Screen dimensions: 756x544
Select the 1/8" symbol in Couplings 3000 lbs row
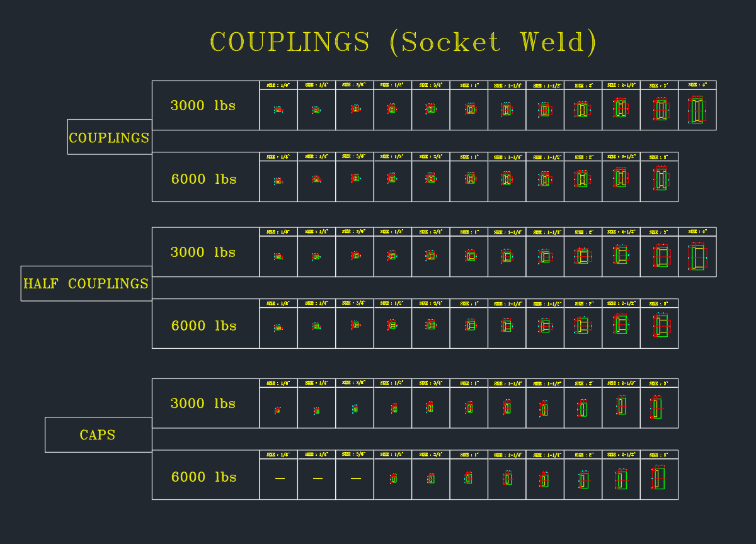pyautogui.click(x=278, y=110)
